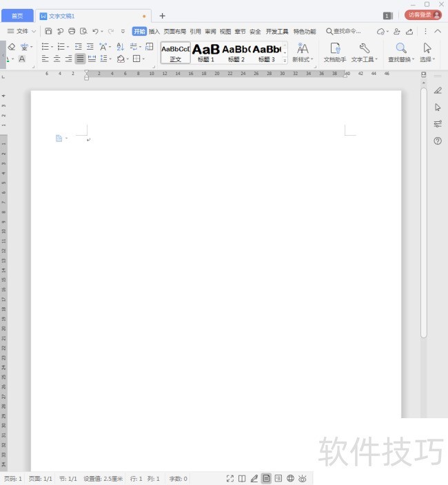The height and width of the screenshot is (485, 448).
Task: Click the Undo arrow icon
Action: (96, 31)
